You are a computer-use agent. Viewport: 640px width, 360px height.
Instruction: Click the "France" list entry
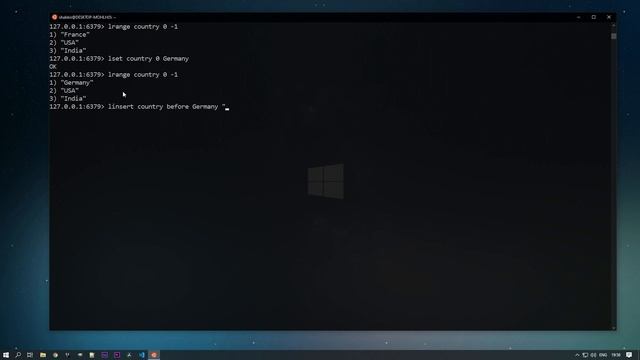click(69, 35)
